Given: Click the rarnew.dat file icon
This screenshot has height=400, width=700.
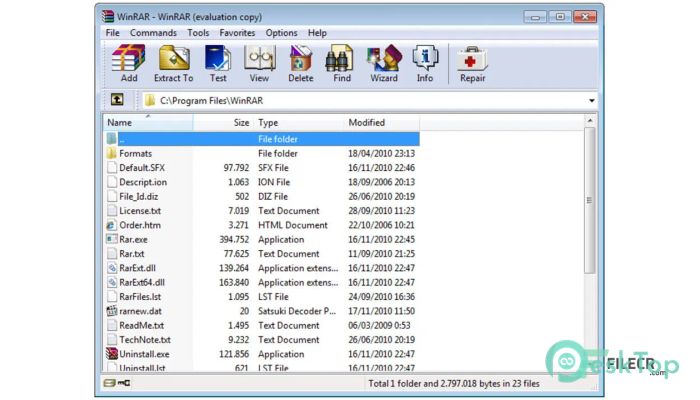Looking at the screenshot, I should 112,311.
